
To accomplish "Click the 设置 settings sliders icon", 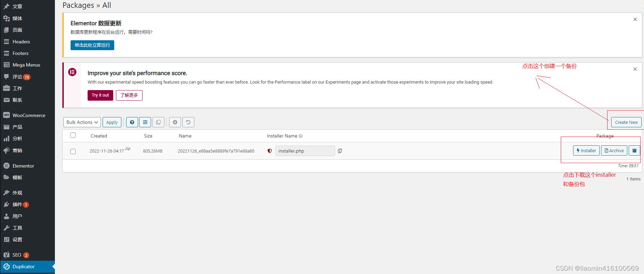I will (x=6, y=240).
